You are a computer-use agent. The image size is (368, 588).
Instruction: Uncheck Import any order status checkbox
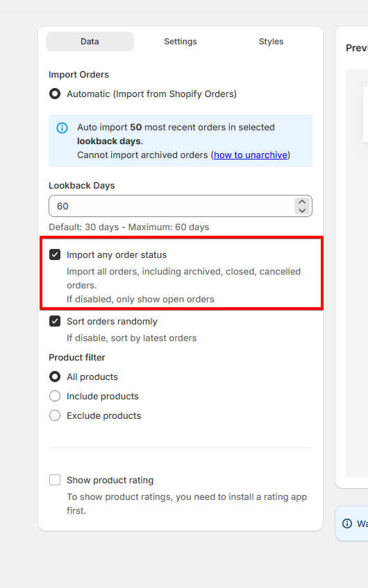click(x=55, y=255)
